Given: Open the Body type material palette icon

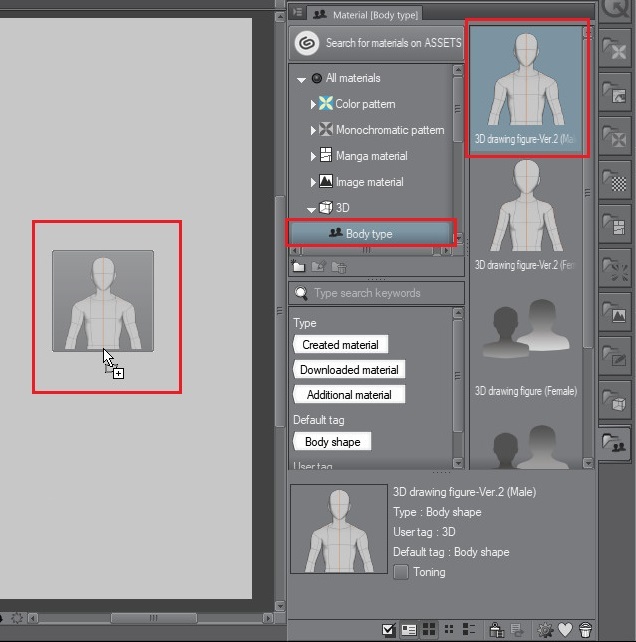Looking at the screenshot, I should 615,443.
